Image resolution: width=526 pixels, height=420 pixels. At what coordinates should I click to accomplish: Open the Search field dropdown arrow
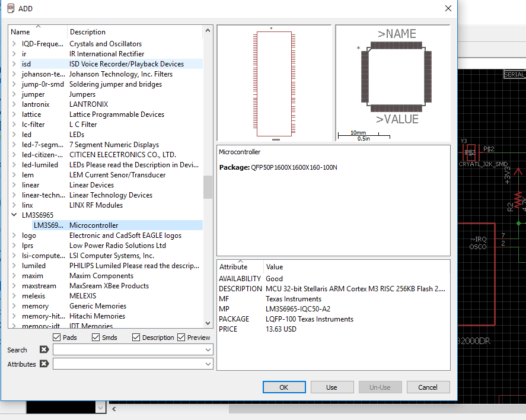tap(208, 349)
